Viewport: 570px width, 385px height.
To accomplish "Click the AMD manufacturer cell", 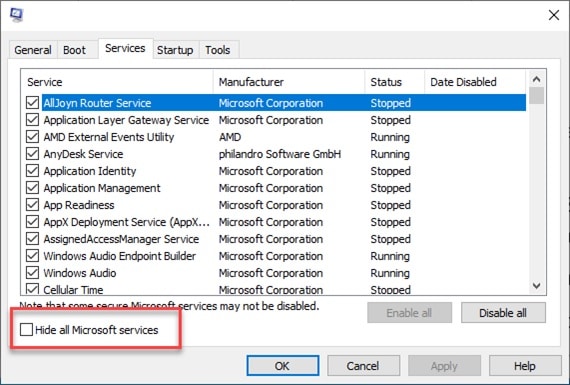I will tap(230, 137).
